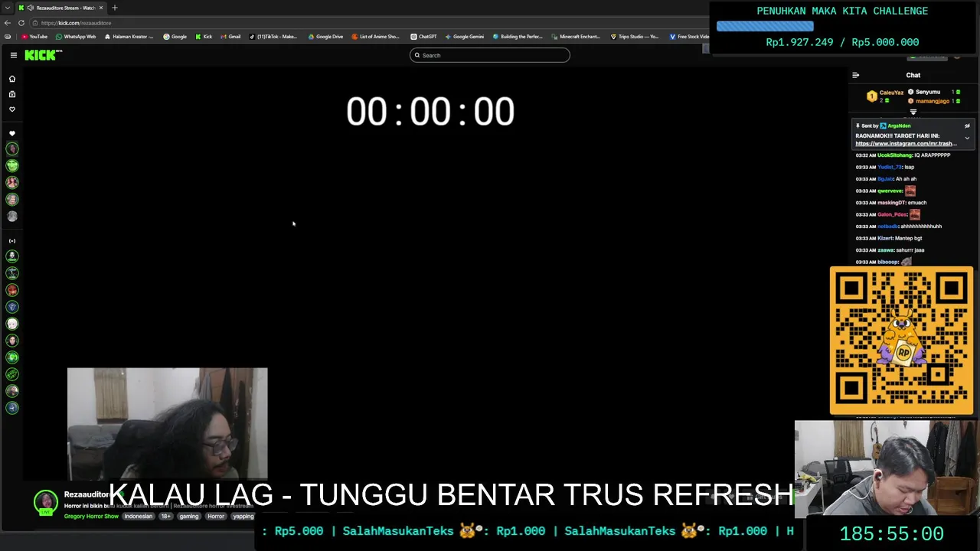Image resolution: width=980 pixels, height=551 pixels.
Task: Click maskingDT username in chat
Action: 891,203
